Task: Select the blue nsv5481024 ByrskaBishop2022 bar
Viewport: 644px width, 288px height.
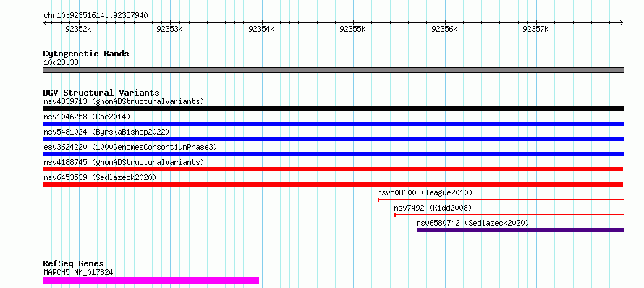Action: 333,139
